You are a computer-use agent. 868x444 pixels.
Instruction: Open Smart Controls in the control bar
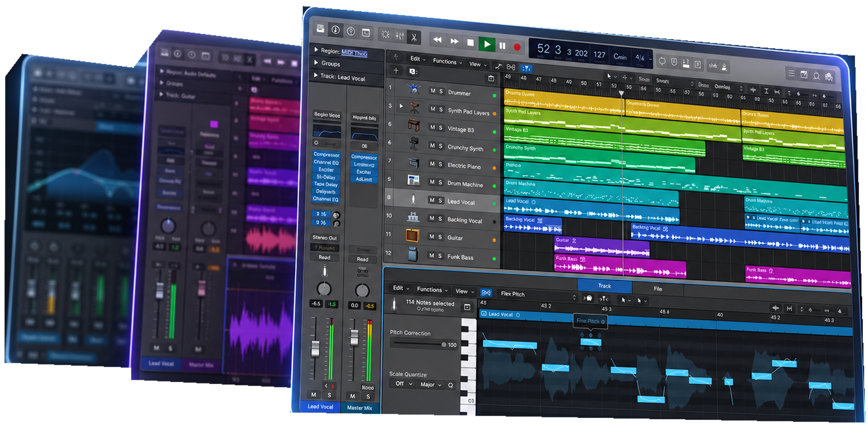click(385, 35)
